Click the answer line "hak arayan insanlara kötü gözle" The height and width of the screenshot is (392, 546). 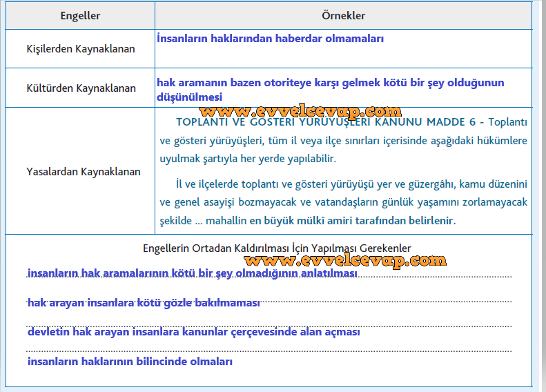pyautogui.click(x=144, y=303)
